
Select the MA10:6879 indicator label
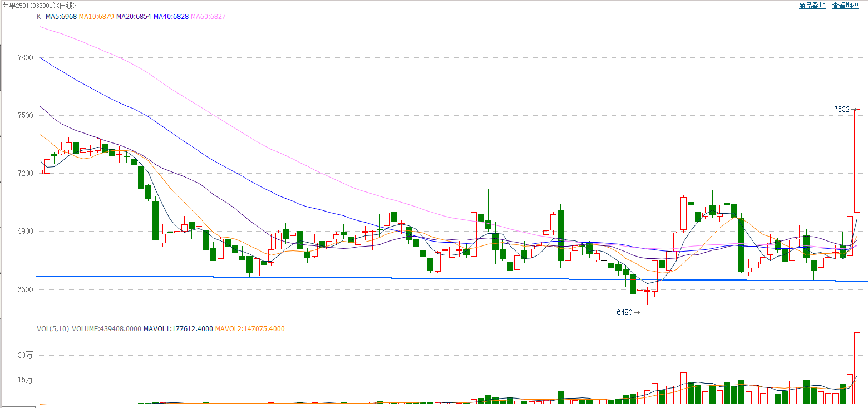coord(96,17)
